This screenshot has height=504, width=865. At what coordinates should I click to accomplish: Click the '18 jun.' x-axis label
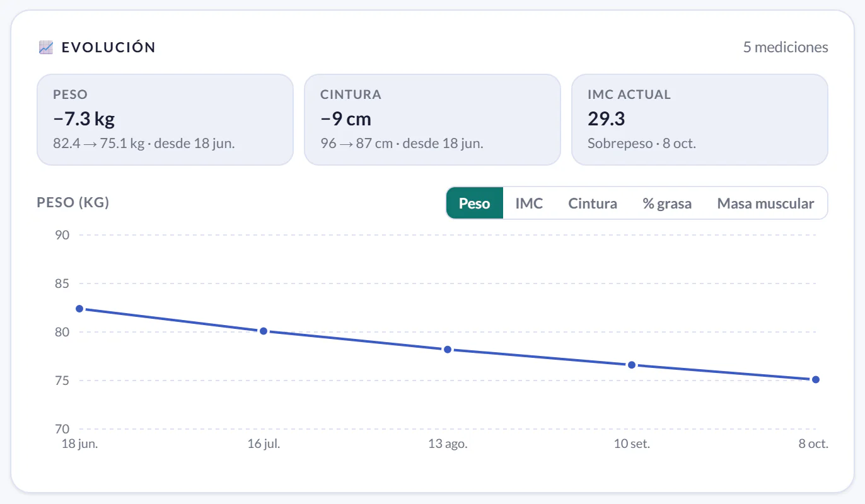(x=79, y=444)
